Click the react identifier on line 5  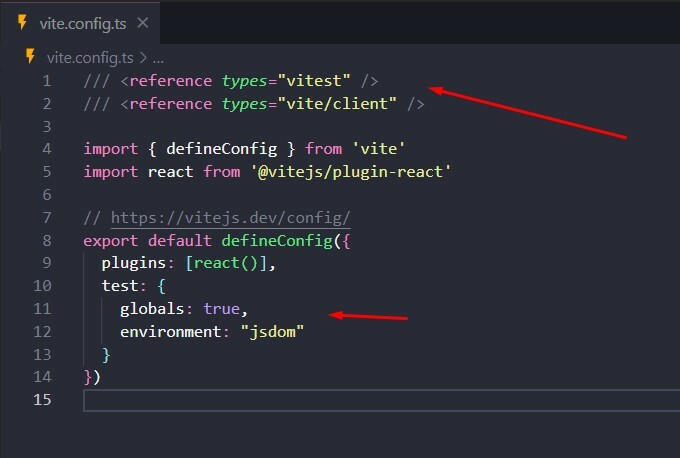coord(170,172)
